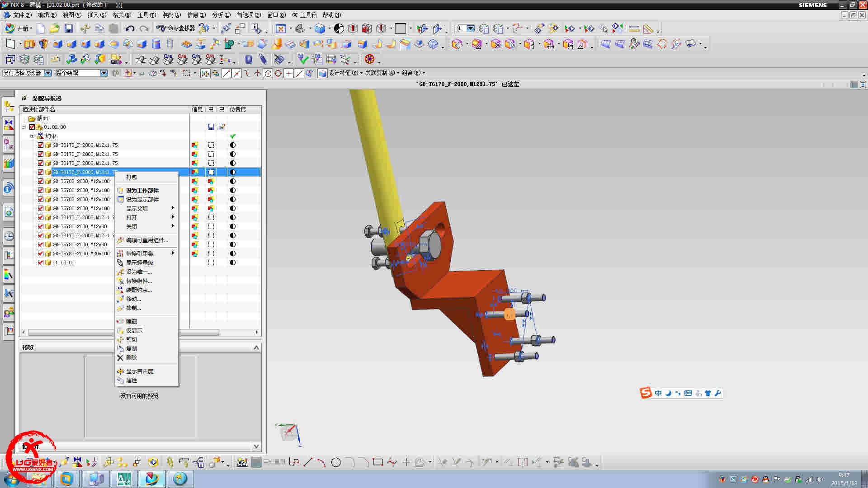The height and width of the screenshot is (488, 868).
Task: Click the dashed box in the 01.03.00 row
Action: click(x=211, y=263)
